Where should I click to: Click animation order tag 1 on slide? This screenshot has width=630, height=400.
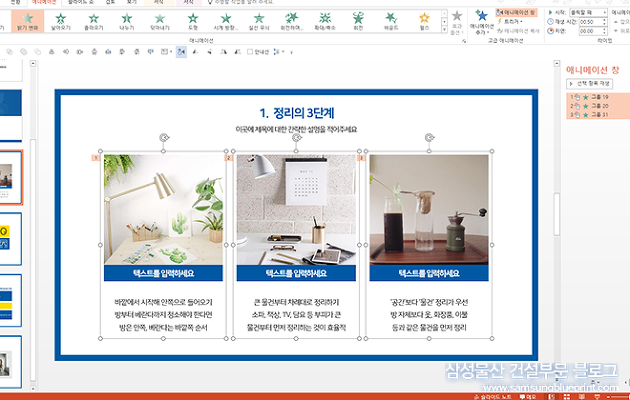coord(96,158)
